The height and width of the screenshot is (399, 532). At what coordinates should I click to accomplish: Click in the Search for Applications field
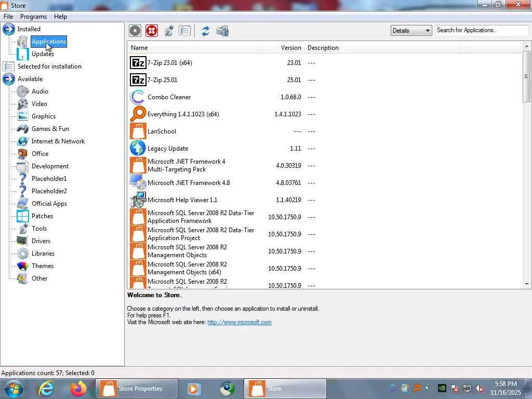[x=482, y=30]
